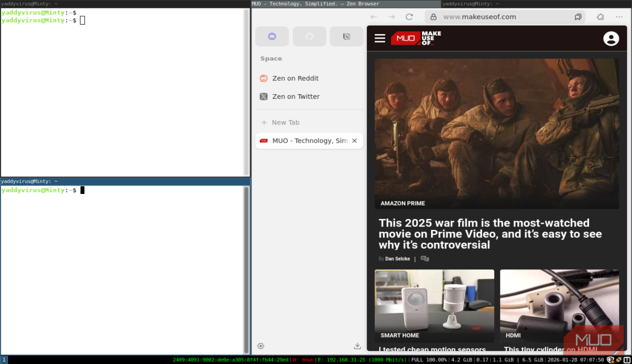
Task: Click the clipboard alert tray icon
Action: click(x=627, y=360)
